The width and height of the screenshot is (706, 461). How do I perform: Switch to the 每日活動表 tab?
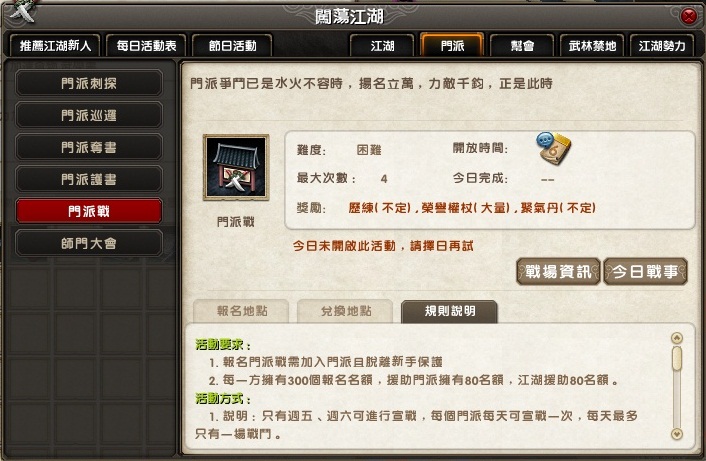(146, 46)
